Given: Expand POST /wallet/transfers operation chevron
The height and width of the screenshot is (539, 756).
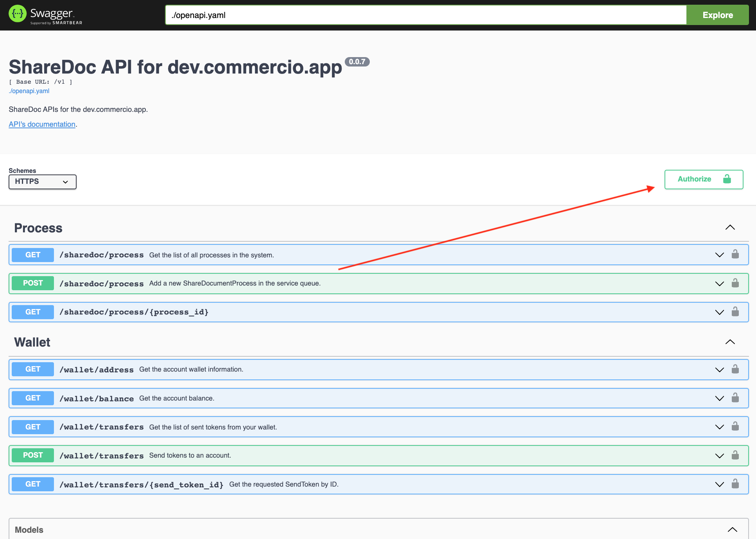Looking at the screenshot, I should click(719, 456).
